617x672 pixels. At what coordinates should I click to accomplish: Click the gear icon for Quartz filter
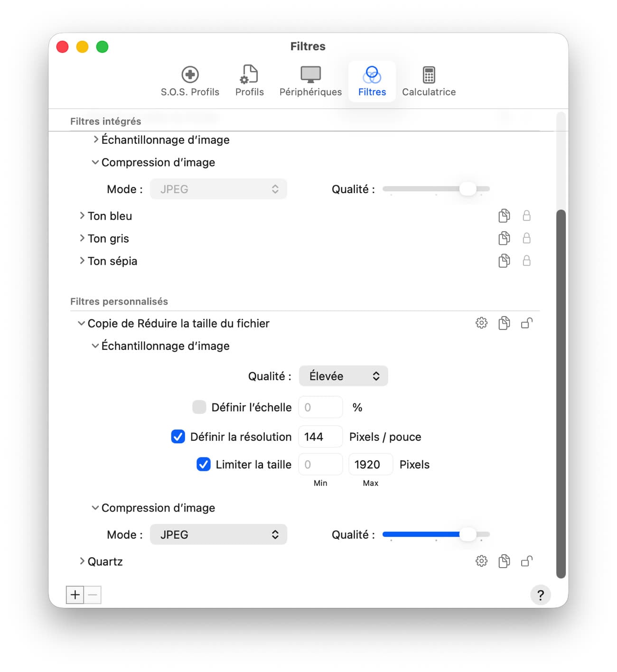pos(481,561)
